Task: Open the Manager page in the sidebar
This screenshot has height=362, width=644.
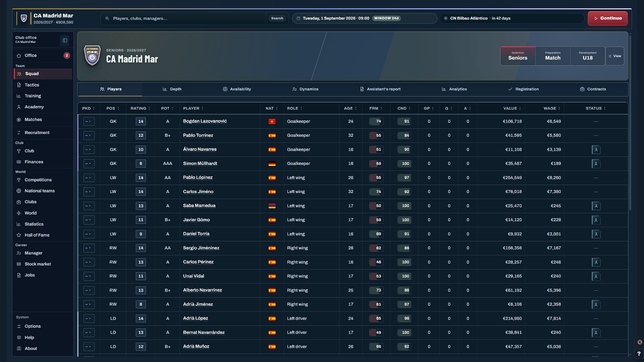Action: 43,253
